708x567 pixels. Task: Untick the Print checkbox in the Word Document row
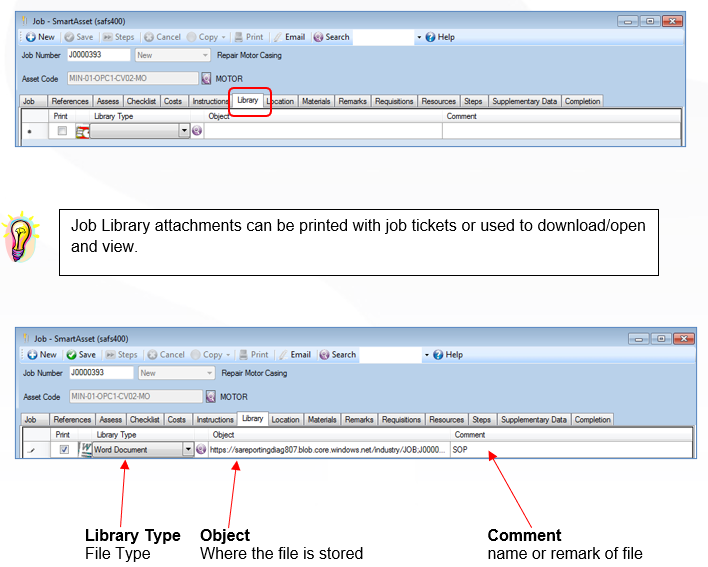[x=64, y=449]
